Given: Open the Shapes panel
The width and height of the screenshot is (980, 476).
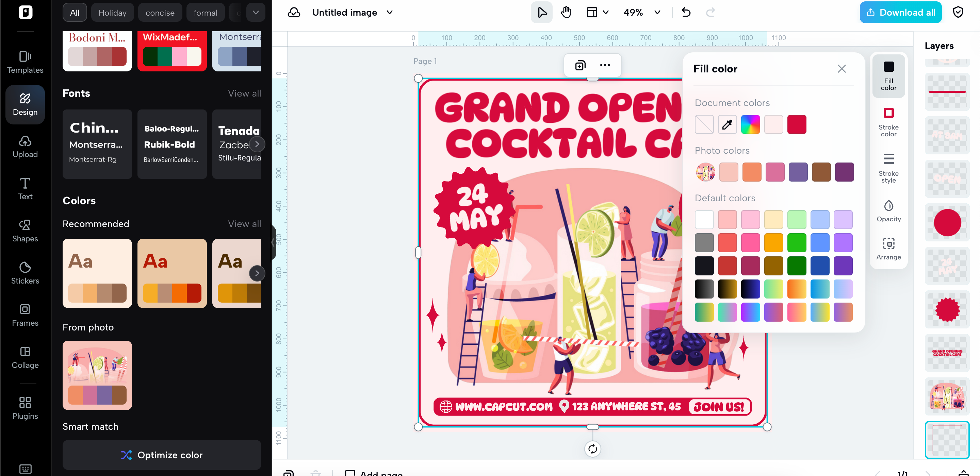Looking at the screenshot, I should pos(25,231).
